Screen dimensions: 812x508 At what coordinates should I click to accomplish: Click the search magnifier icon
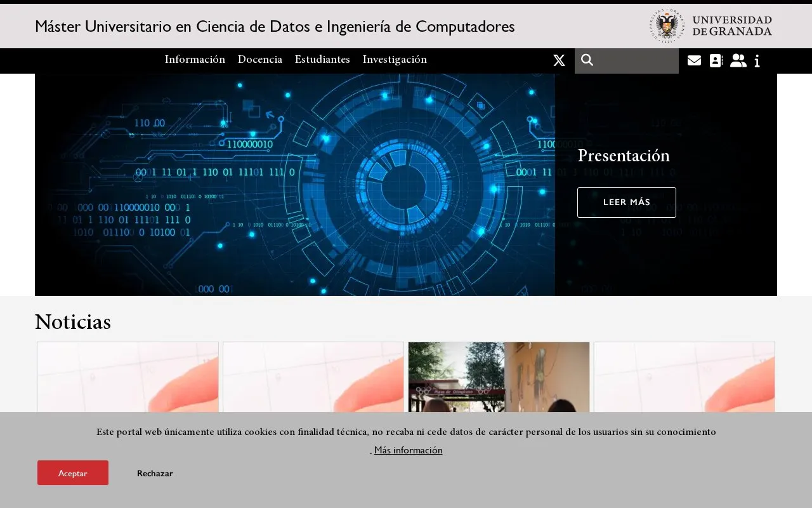(x=587, y=60)
